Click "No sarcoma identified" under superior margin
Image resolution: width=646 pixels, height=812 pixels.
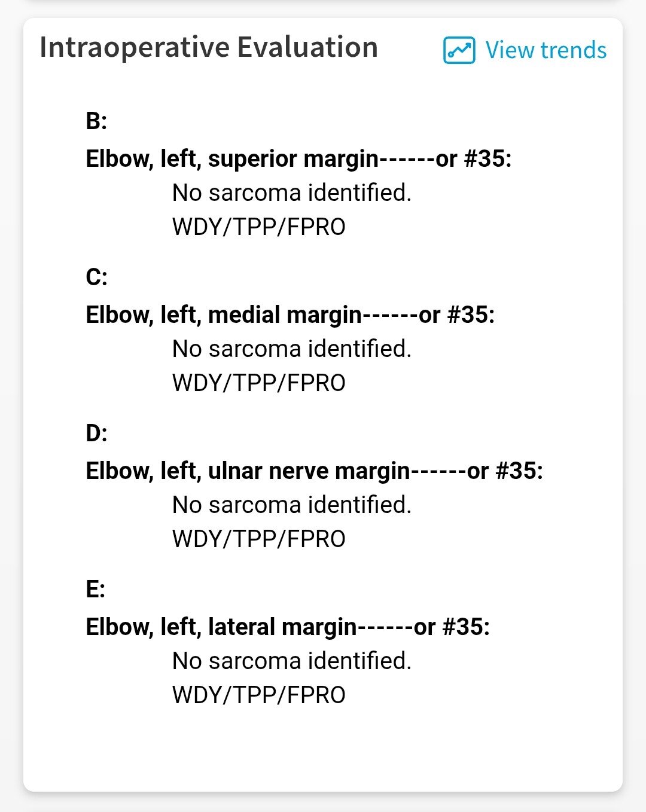(291, 193)
